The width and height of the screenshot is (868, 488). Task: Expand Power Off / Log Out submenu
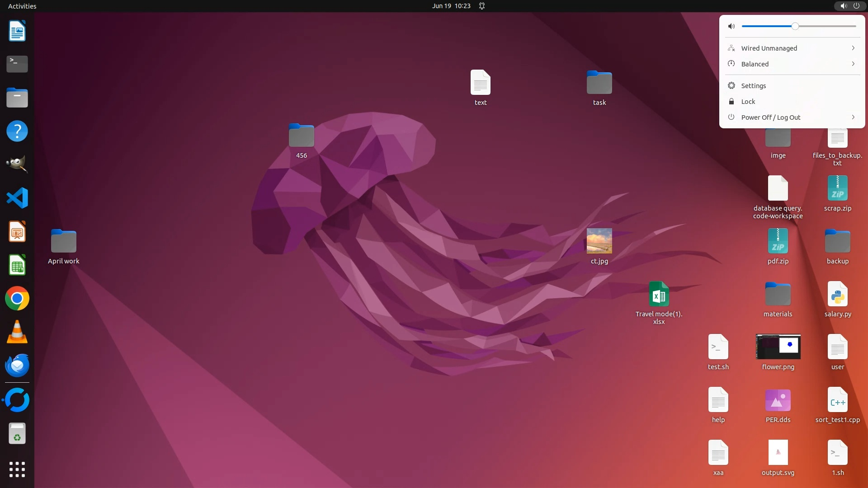[853, 117]
